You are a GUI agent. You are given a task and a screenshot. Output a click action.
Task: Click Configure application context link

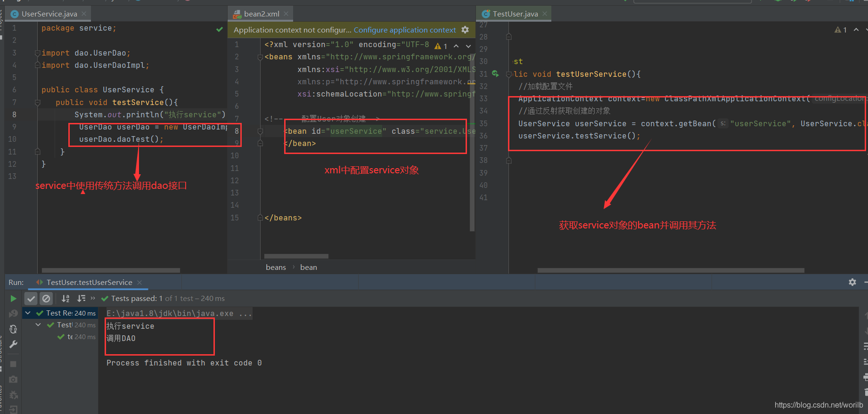pos(405,30)
